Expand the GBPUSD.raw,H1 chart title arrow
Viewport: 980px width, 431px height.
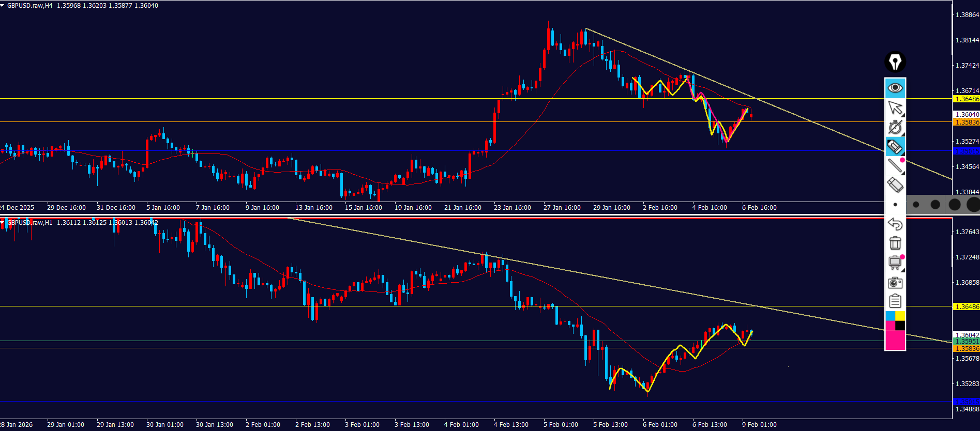click(3, 223)
